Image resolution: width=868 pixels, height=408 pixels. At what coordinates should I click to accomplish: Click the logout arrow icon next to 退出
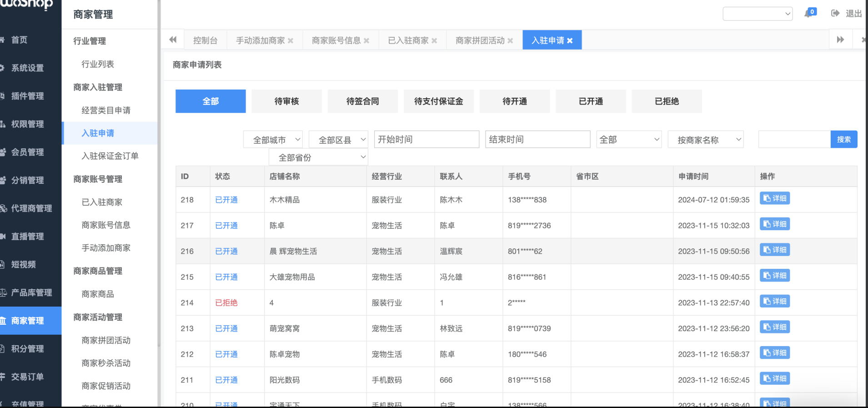(x=835, y=13)
